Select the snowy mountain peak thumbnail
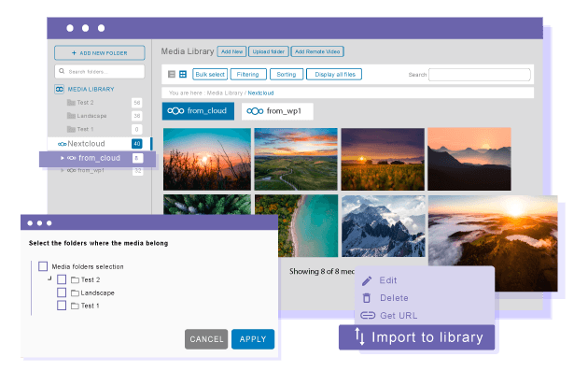 [x=384, y=226]
